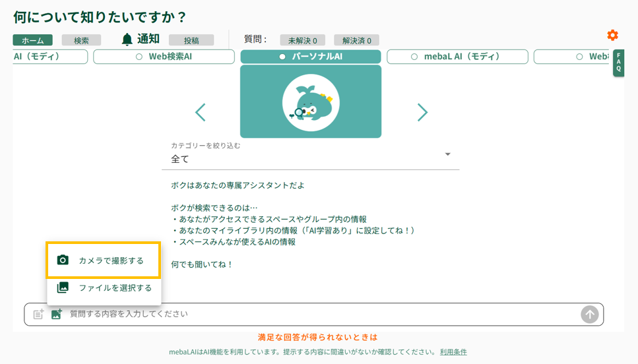The image size is (638, 364).
Task: Open the 検索 tab
Action: pos(81,40)
